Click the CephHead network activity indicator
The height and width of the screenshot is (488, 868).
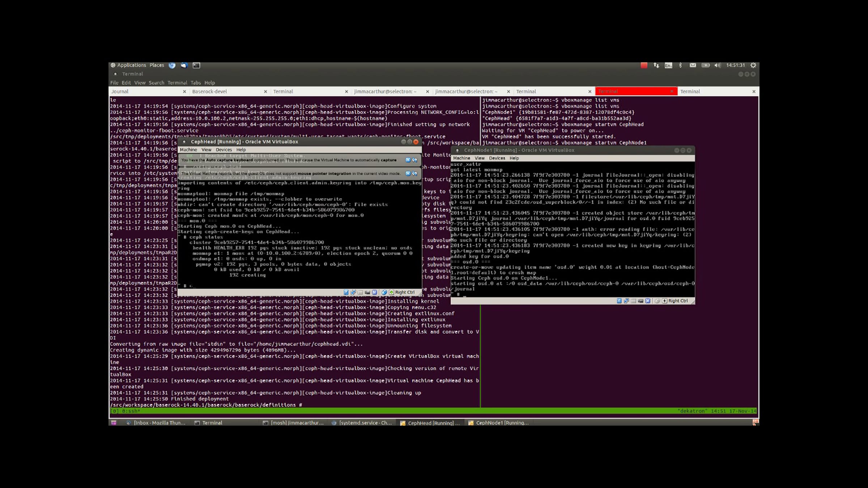(x=353, y=292)
